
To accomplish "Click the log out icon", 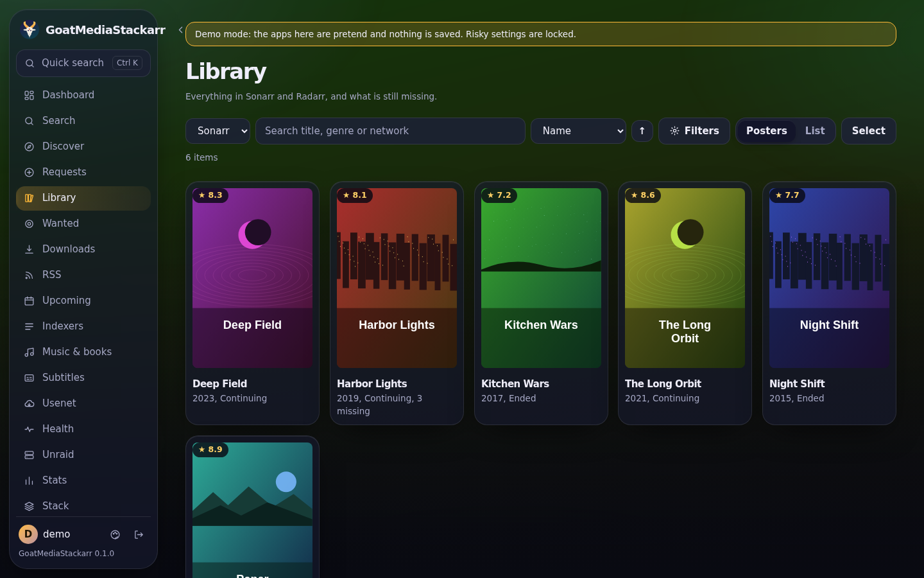I will 139,534.
